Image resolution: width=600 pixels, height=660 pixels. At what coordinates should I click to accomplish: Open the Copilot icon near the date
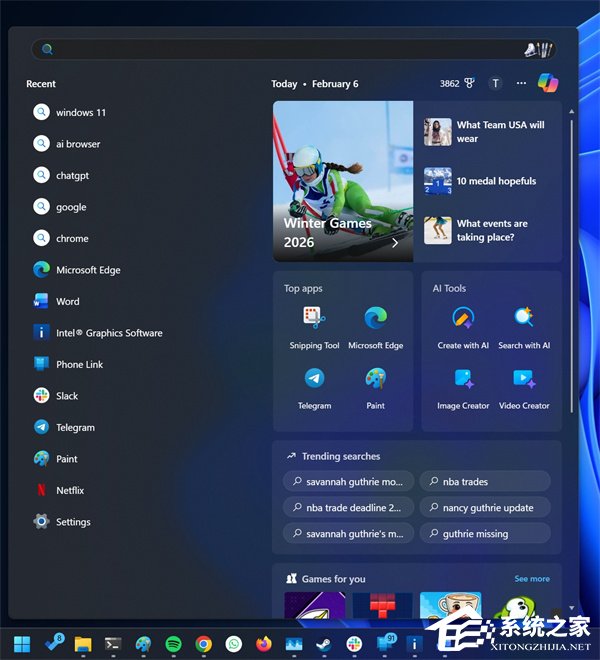coord(548,82)
